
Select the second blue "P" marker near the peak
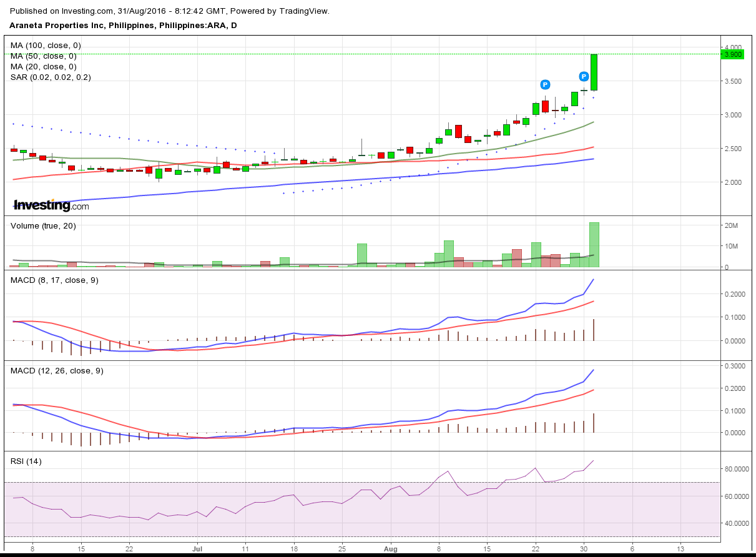pyautogui.click(x=583, y=76)
